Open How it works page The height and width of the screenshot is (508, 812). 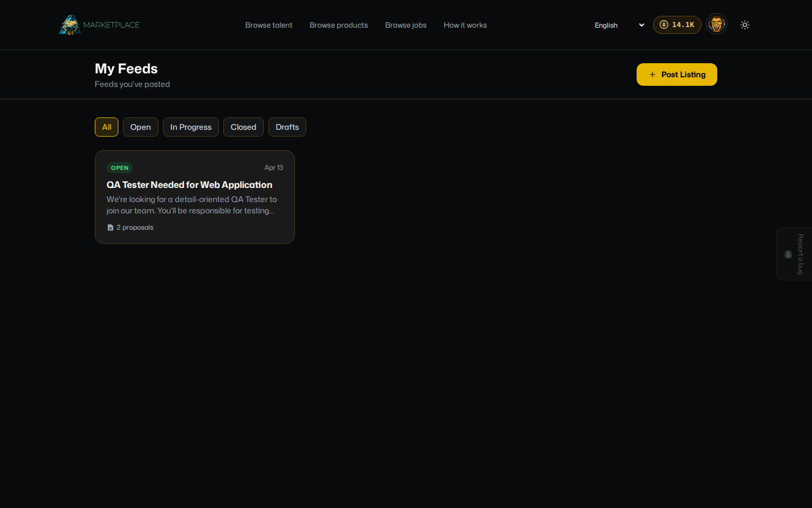(x=465, y=25)
